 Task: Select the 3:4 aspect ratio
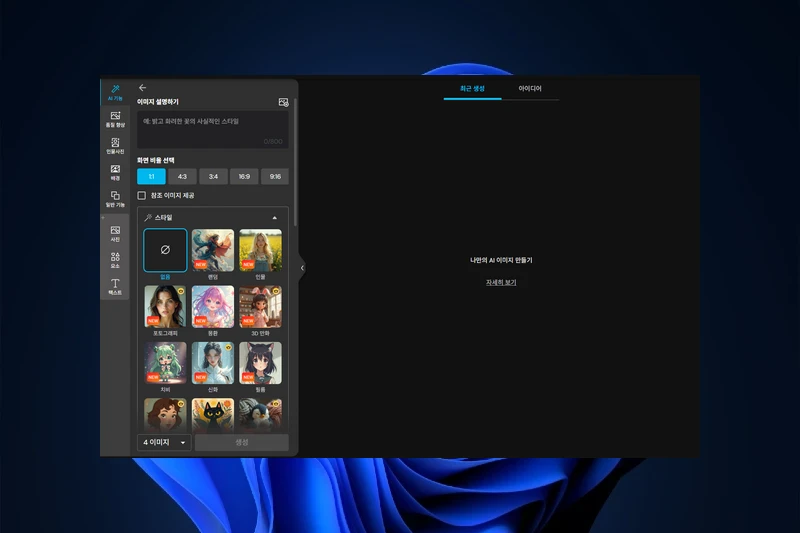[213, 176]
